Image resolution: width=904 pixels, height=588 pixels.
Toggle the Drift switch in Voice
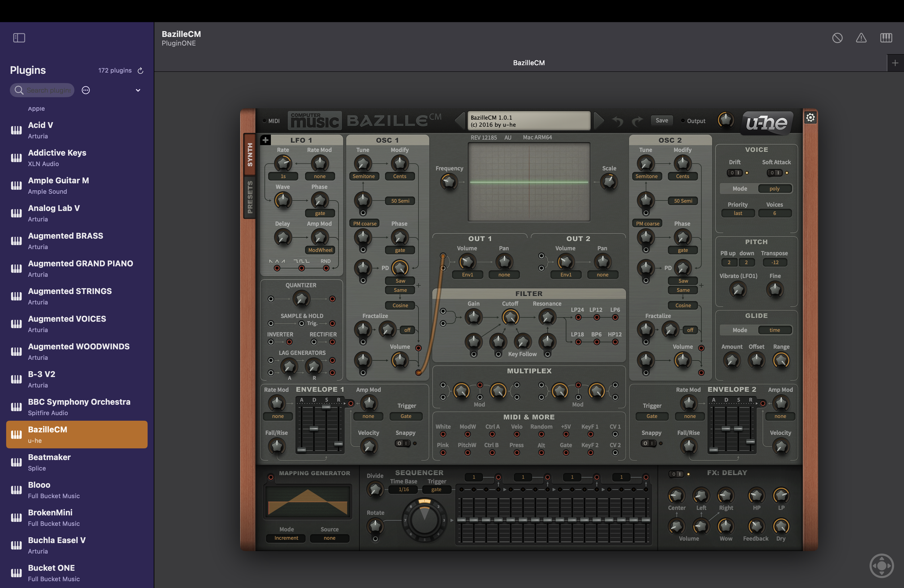coord(734,172)
